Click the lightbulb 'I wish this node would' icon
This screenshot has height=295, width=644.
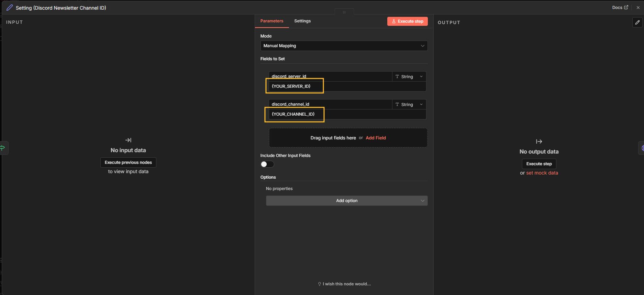319,284
